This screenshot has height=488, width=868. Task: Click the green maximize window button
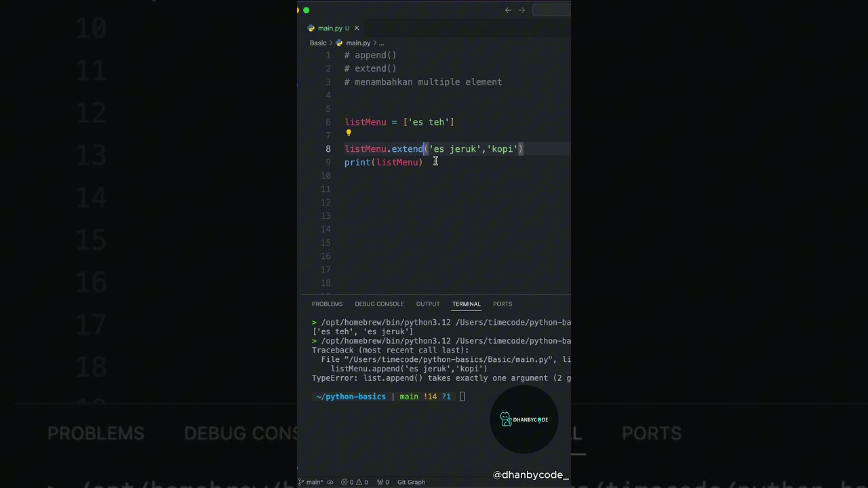tap(307, 10)
